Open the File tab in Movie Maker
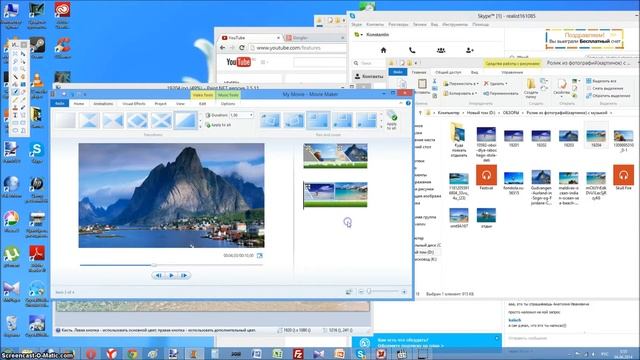The image size is (640, 360). pos(60,104)
